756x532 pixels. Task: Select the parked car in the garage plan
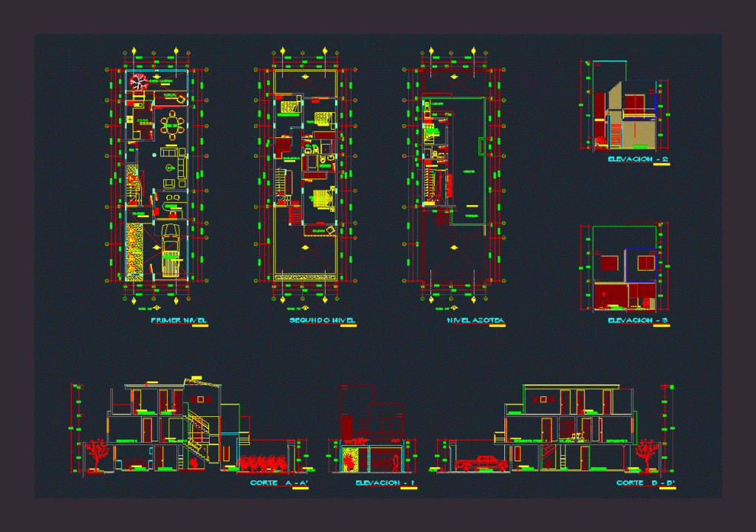tap(171, 251)
